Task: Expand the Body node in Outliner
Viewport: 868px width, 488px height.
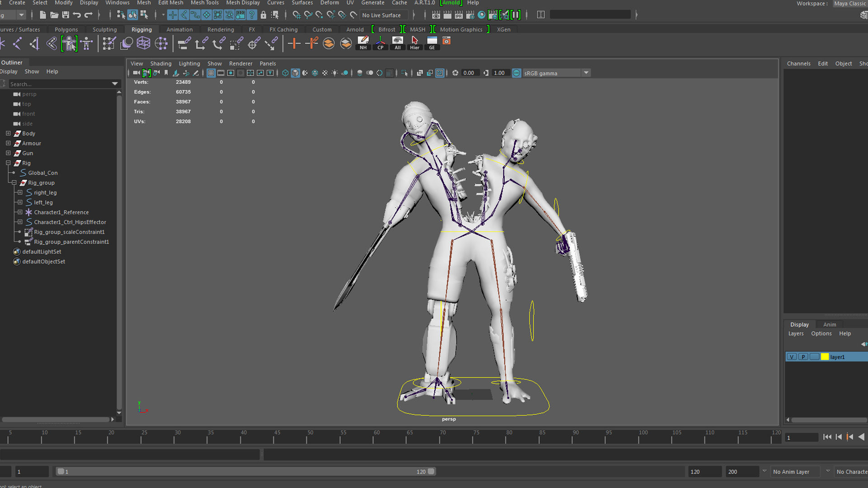Action: click(8, 133)
